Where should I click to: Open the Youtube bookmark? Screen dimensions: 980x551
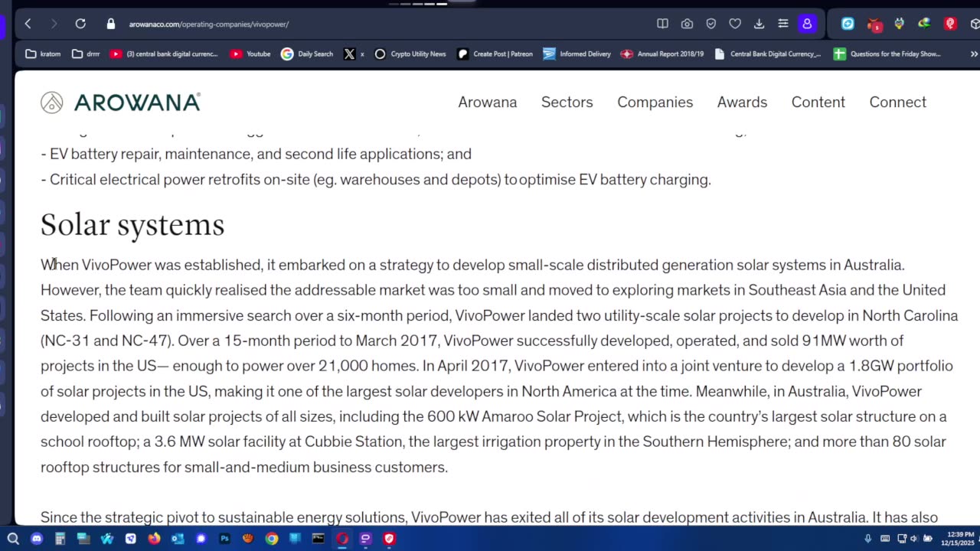[x=250, y=54]
